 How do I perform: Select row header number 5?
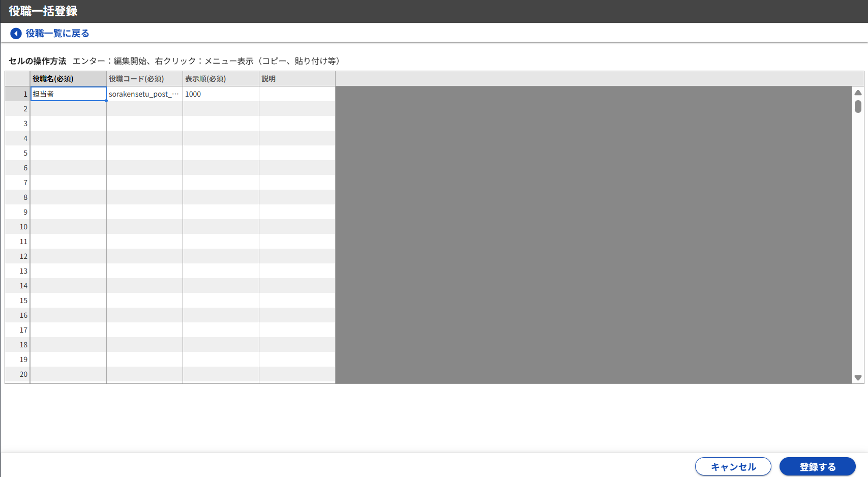tap(18, 153)
